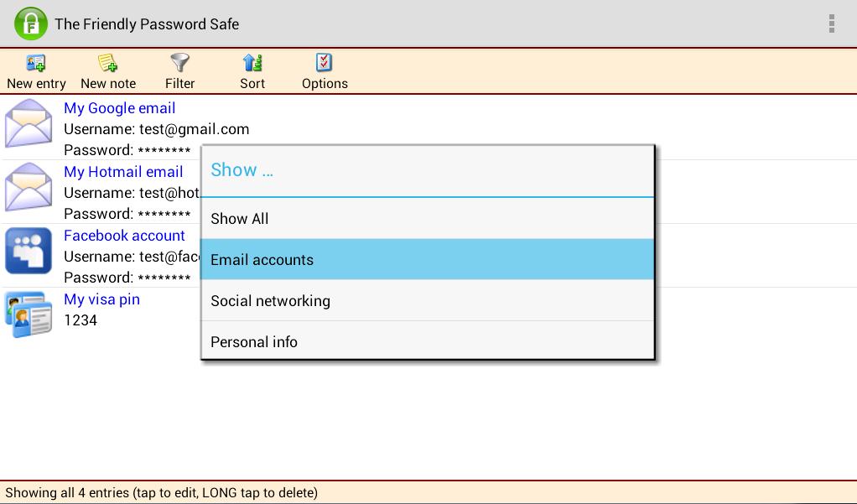Viewport: 857px width, 504px height.
Task: Open the Filter funnel icon
Action: (179, 62)
